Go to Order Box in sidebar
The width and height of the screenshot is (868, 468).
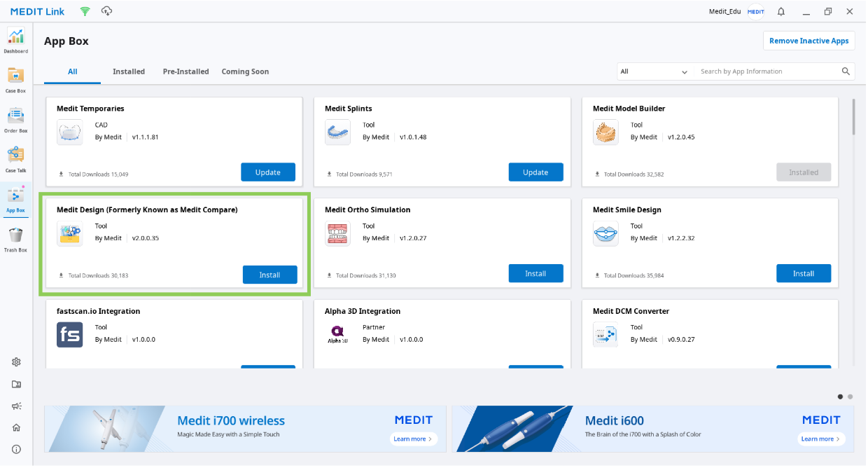pyautogui.click(x=15, y=120)
